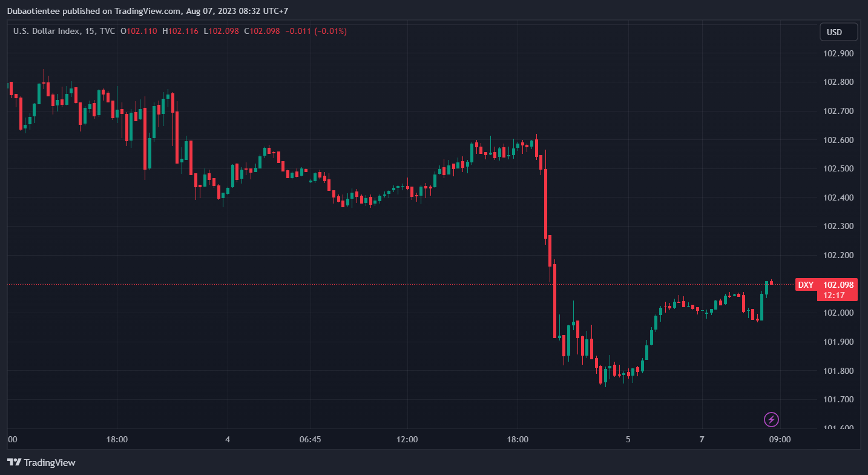Click the change value −0.011 (−0.01%)
868x475 pixels.
point(315,31)
